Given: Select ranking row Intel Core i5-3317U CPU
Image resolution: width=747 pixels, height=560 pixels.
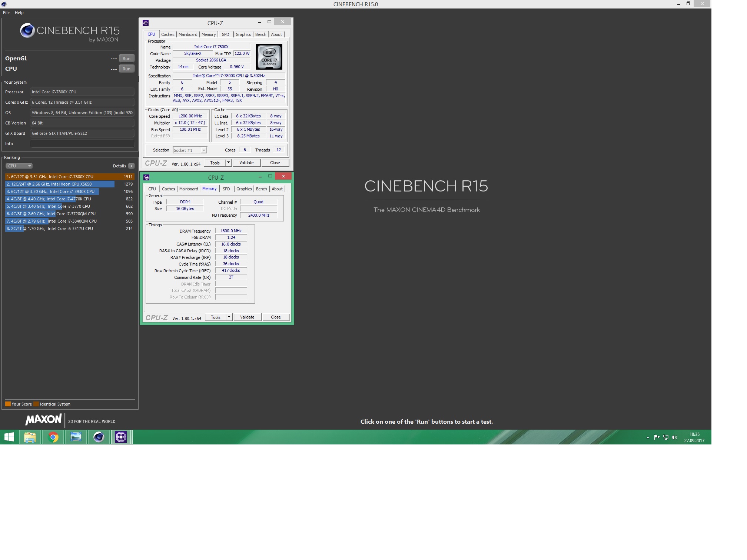Looking at the screenshot, I should tap(69, 229).
